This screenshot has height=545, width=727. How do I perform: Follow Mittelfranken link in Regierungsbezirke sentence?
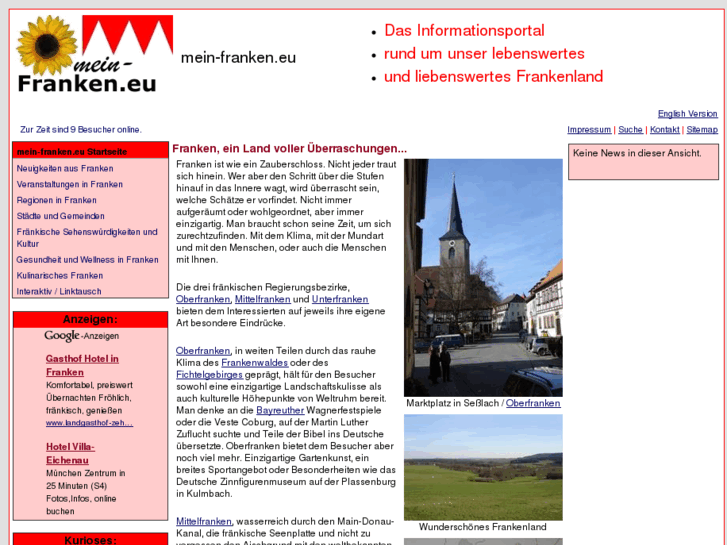coord(262,299)
